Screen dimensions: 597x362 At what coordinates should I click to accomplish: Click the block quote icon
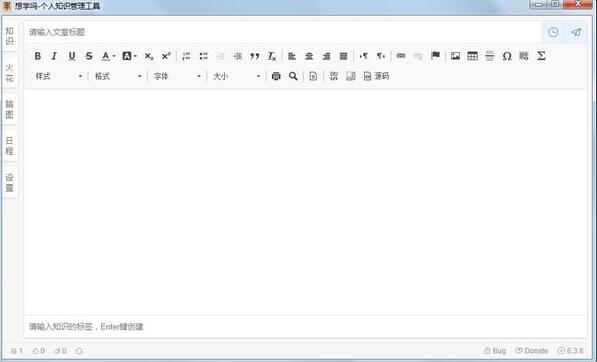pyautogui.click(x=255, y=56)
